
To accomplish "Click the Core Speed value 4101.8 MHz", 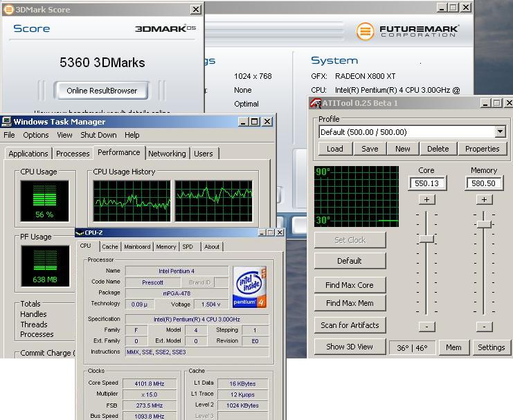I will (149, 383).
